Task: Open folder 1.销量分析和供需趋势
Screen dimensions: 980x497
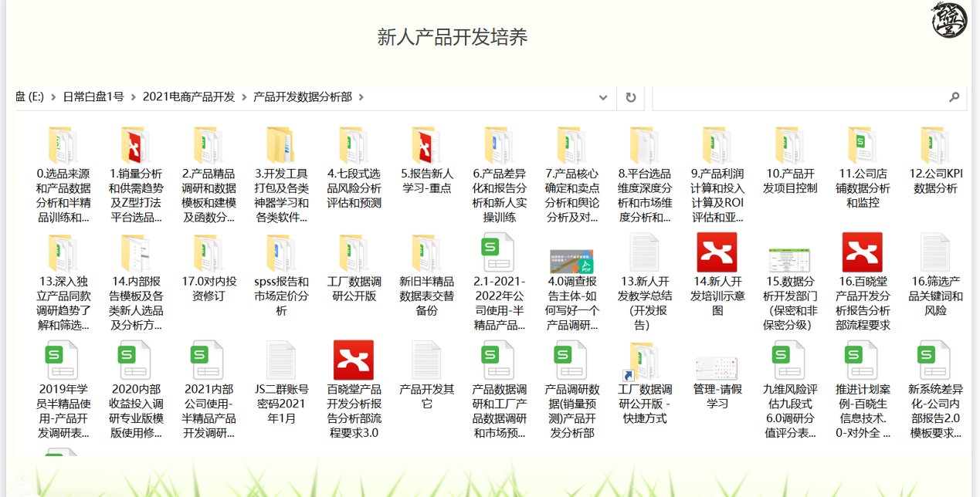Action: (135, 175)
